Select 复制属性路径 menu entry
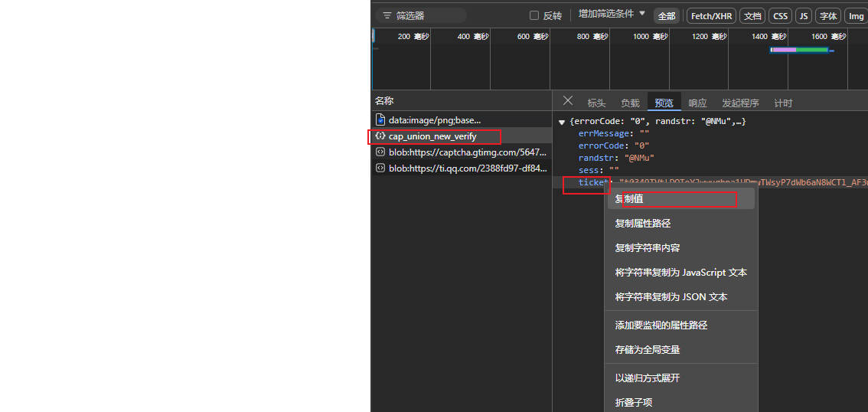The width and height of the screenshot is (868, 412). pyautogui.click(x=643, y=224)
